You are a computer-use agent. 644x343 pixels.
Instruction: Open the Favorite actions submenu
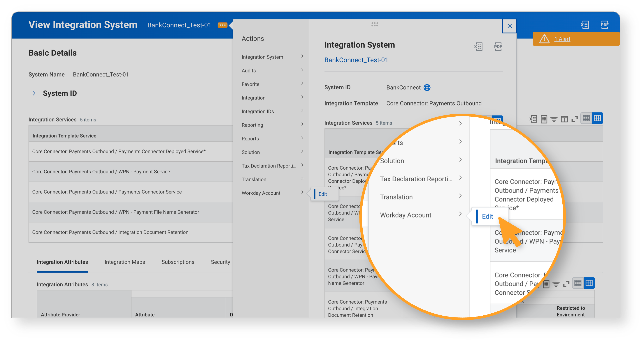272,84
